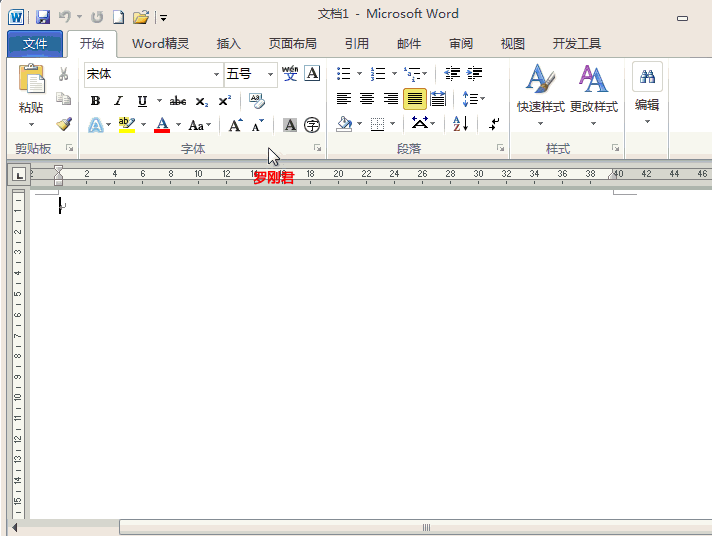This screenshot has height=536, width=712.
Task: Click the Open folder icon
Action: [x=141, y=17]
